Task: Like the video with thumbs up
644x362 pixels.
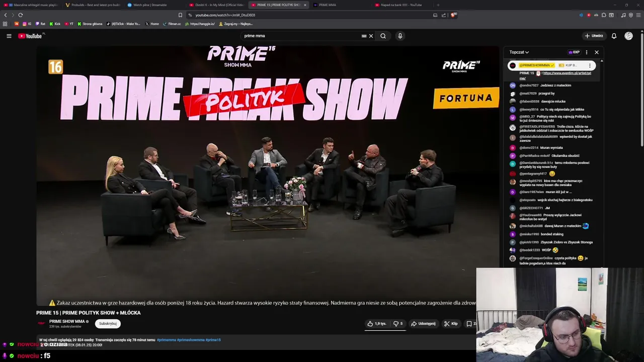Action: coord(377,324)
